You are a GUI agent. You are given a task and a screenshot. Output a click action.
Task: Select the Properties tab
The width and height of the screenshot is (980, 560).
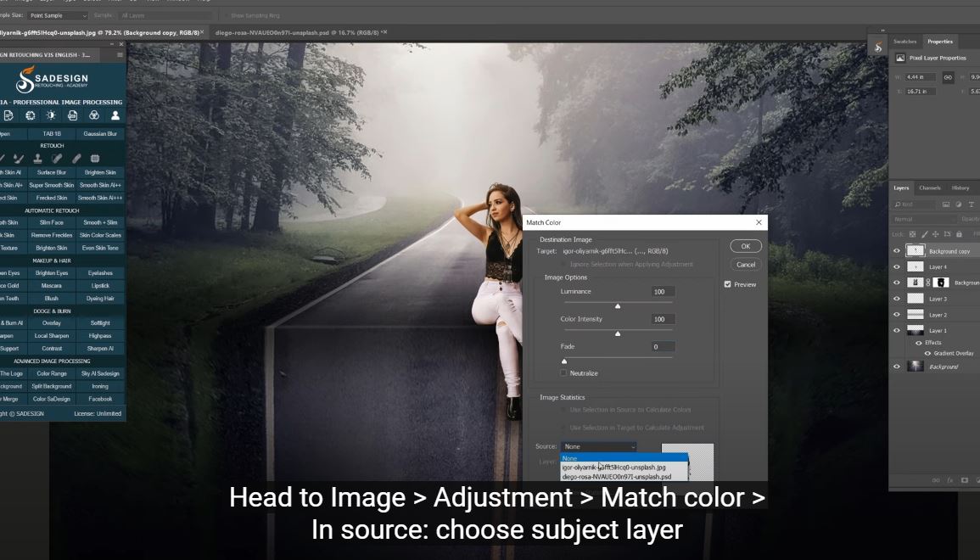click(939, 42)
